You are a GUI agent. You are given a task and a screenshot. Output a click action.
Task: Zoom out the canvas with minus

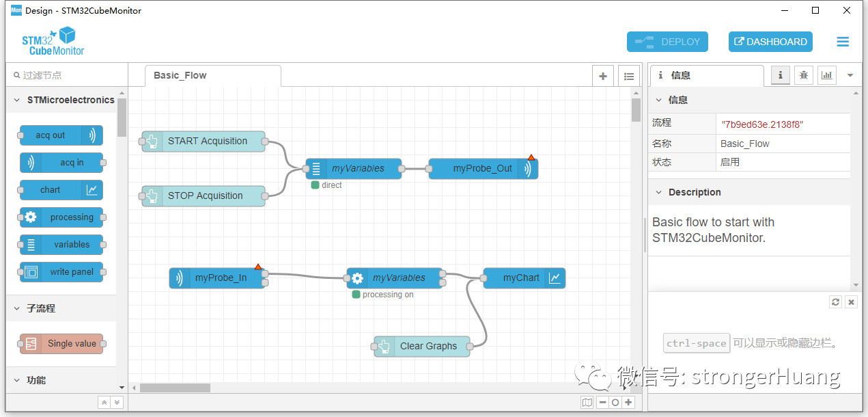pyautogui.click(x=603, y=403)
